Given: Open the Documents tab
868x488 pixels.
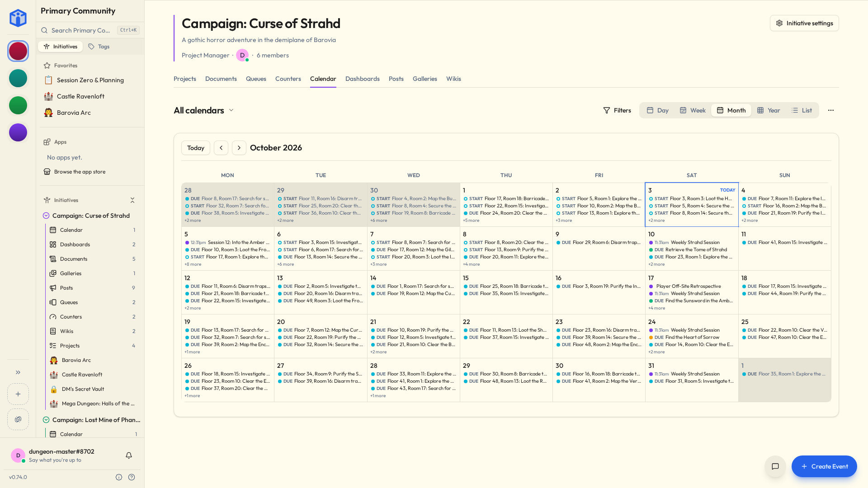Looking at the screenshot, I should point(221,79).
